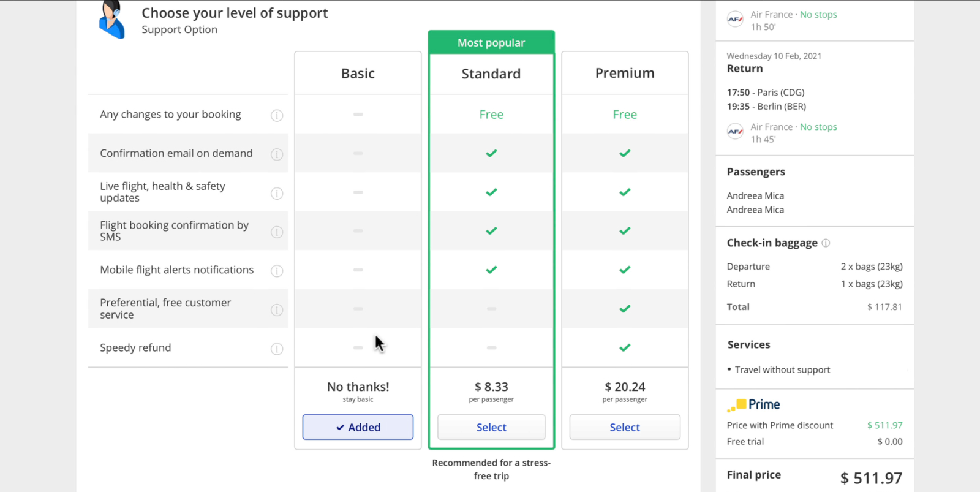The height and width of the screenshot is (492, 980).
Task: Select the Standard support plan
Action: 491,427
